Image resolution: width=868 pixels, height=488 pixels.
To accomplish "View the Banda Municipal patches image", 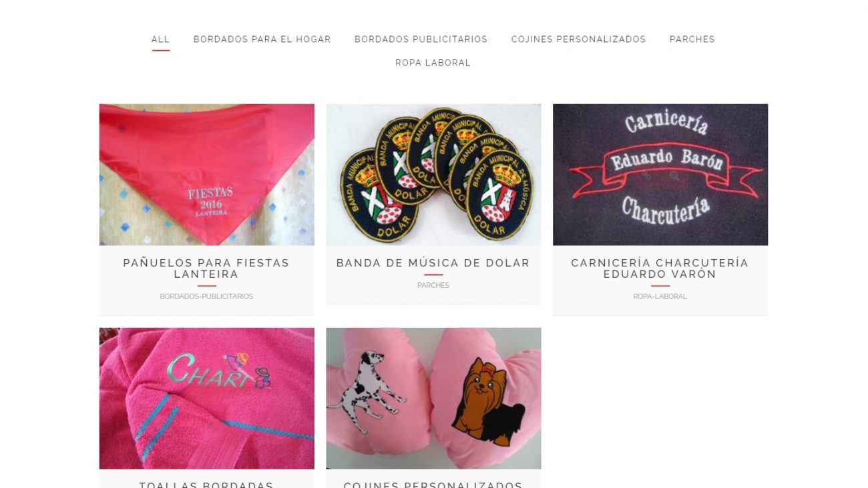I will [433, 175].
